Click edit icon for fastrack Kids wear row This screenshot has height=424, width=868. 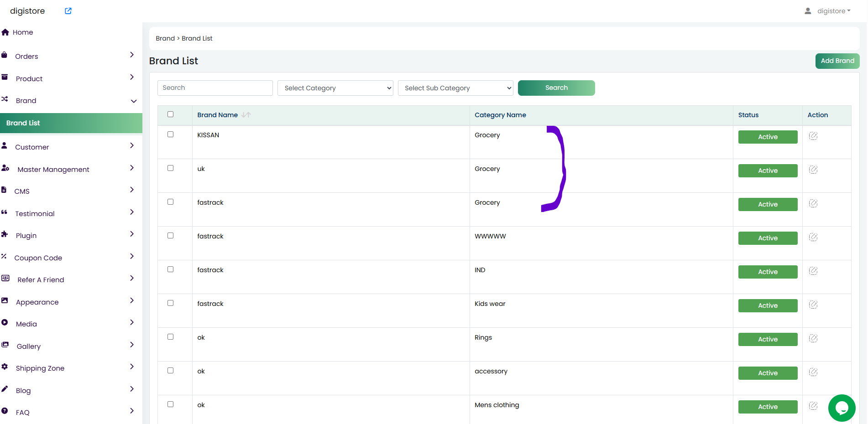point(813,305)
